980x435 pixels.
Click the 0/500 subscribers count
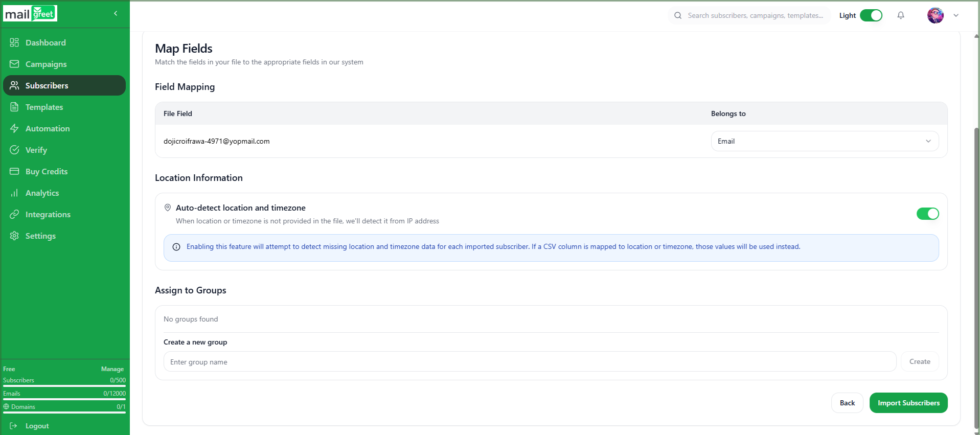coord(118,380)
